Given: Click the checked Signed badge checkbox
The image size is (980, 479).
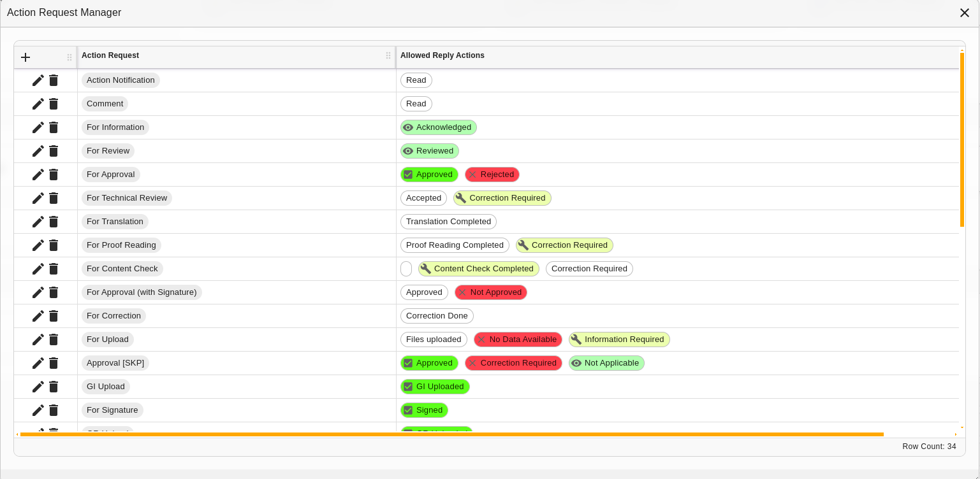Looking at the screenshot, I should click(x=408, y=410).
